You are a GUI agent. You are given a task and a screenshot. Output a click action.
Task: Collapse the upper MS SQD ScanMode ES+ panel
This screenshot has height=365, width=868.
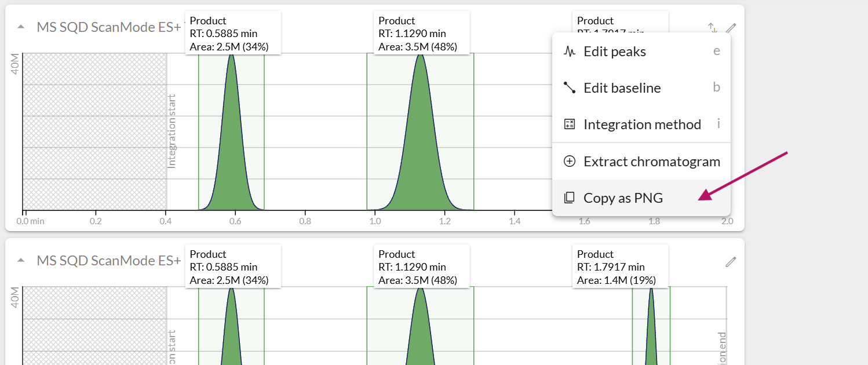click(x=21, y=27)
